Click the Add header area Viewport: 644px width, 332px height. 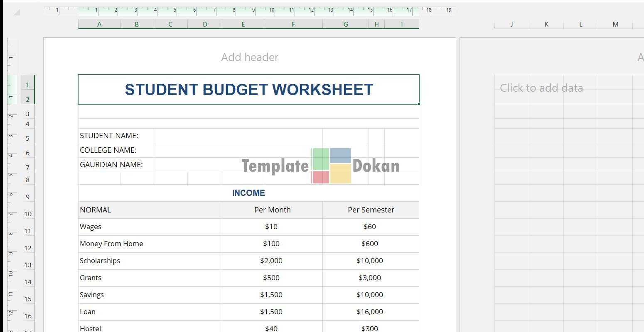(249, 57)
